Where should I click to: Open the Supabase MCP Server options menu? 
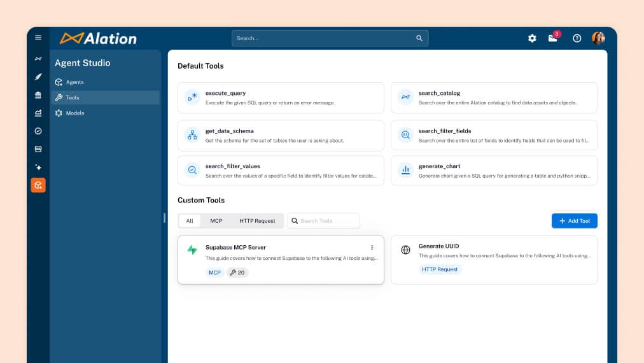pos(372,247)
